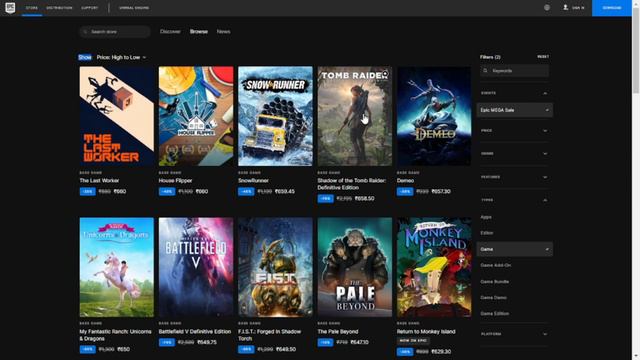This screenshot has width=640, height=360.
Task: Open the Store top navigation item
Action: click(x=32, y=8)
